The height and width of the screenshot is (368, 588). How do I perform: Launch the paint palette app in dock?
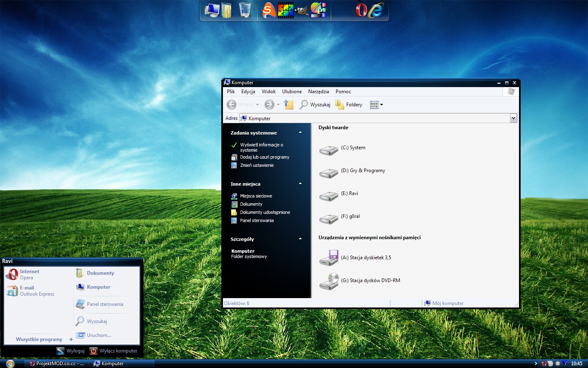(318, 10)
